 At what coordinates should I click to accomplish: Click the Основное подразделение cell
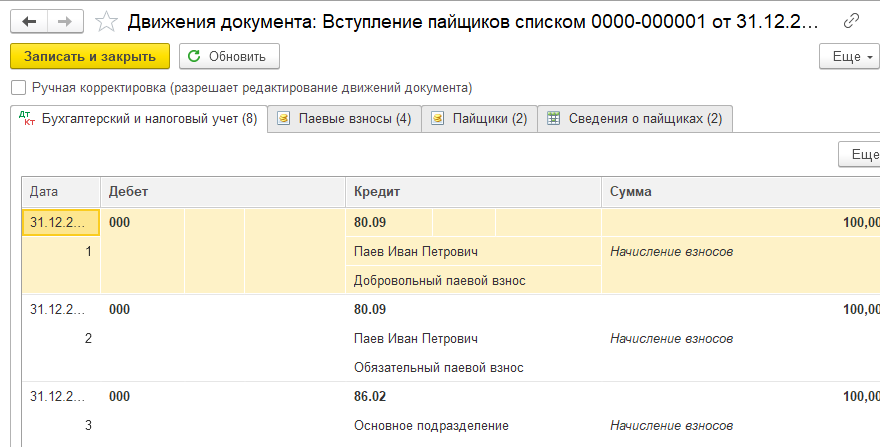pos(431,425)
